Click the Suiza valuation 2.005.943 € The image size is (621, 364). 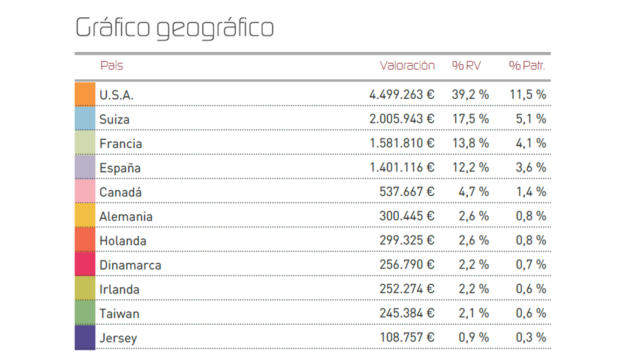point(401,119)
